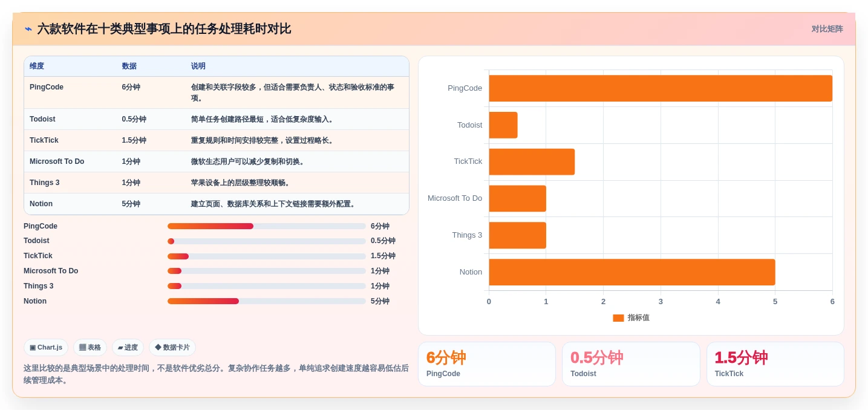Image resolution: width=868 pixels, height=410 pixels.
Task: Click the 说明 column header
Action: [198, 66]
